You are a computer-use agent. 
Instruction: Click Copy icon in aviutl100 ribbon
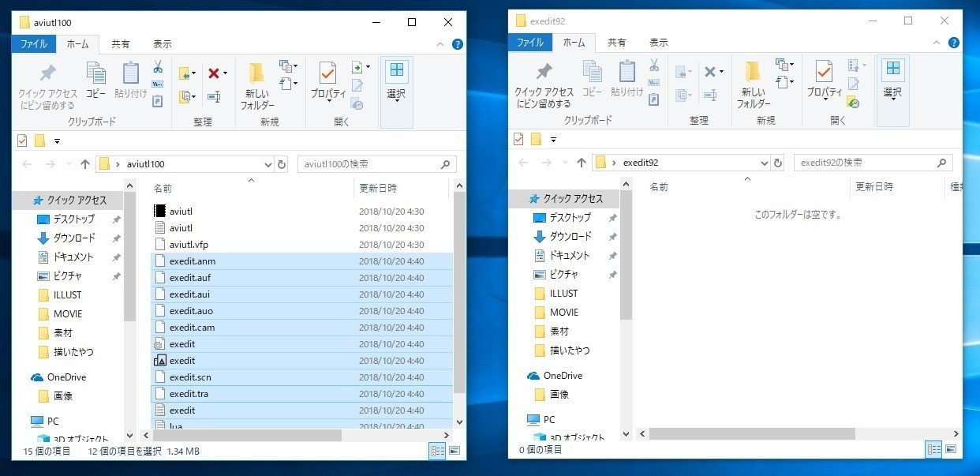[x=95, y=80]
